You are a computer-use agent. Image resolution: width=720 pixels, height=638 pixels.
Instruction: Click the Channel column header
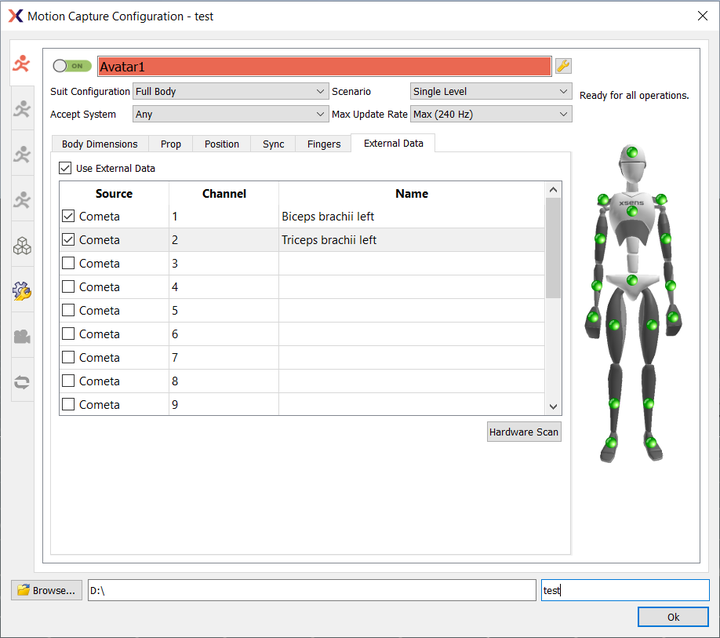click(224, 193)
